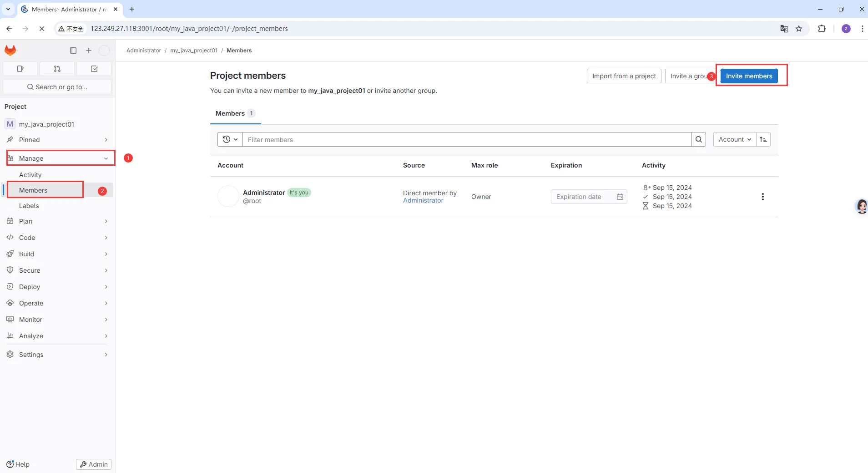868x473 pixels.
Task: Click the browser address bar URL
Action: point(189,29)
